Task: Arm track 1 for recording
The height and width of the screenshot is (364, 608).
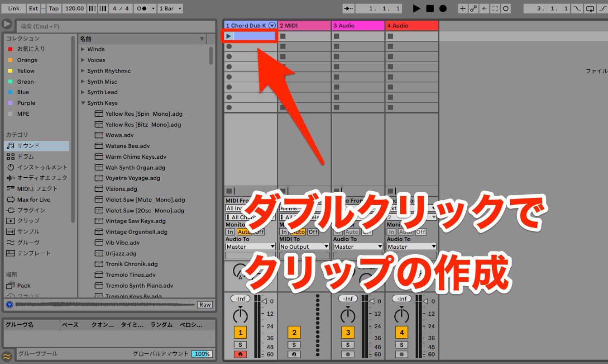Action: 240,354
